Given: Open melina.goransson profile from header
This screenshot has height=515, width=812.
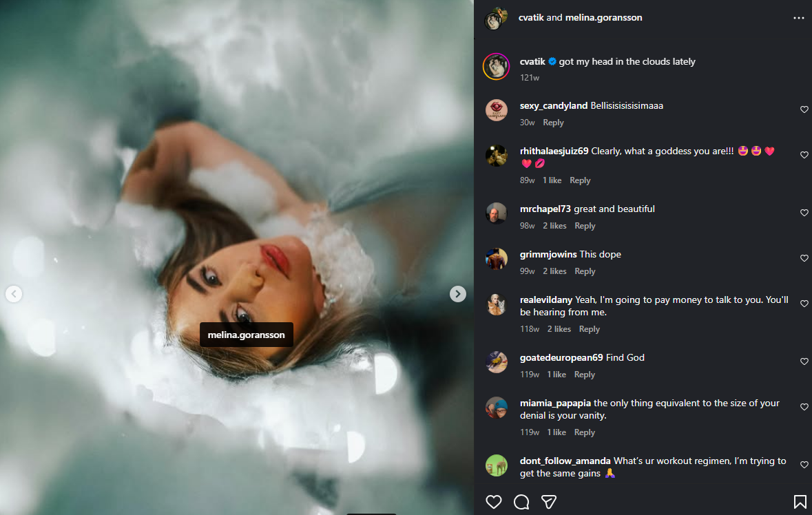Looking at the screenshot, I should point(603,18).
